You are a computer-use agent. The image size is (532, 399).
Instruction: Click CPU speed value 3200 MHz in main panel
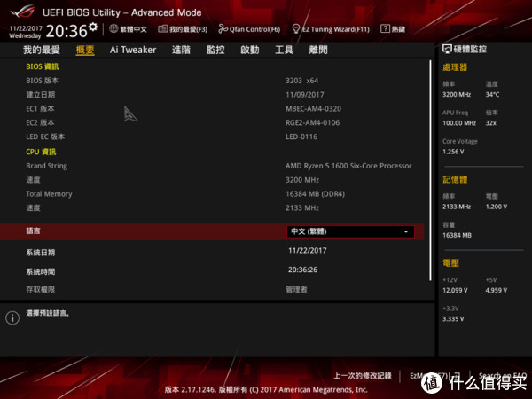coord(302,180)
